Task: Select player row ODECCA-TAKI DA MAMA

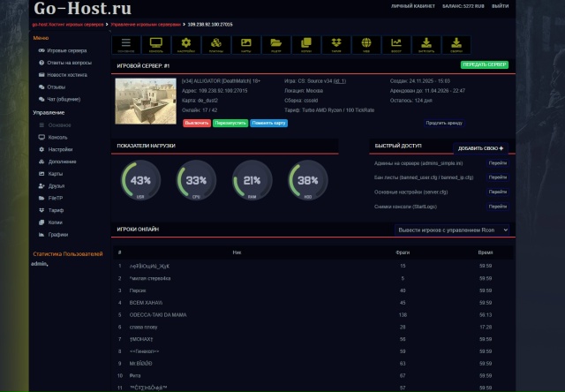Action: click(313, 315)
